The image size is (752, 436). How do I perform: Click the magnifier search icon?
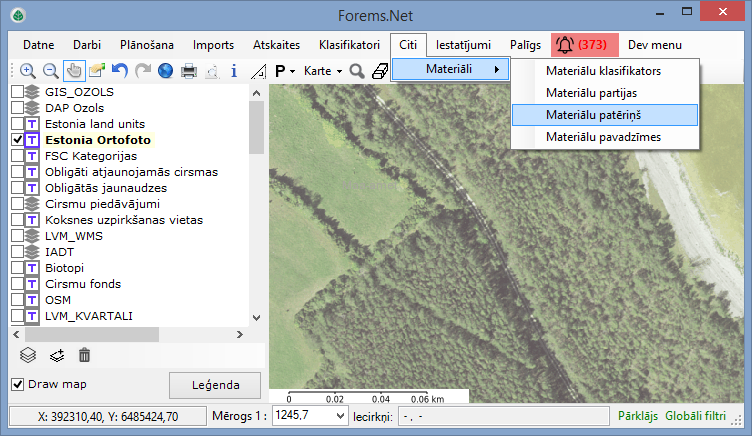click(x=357, y=71)
